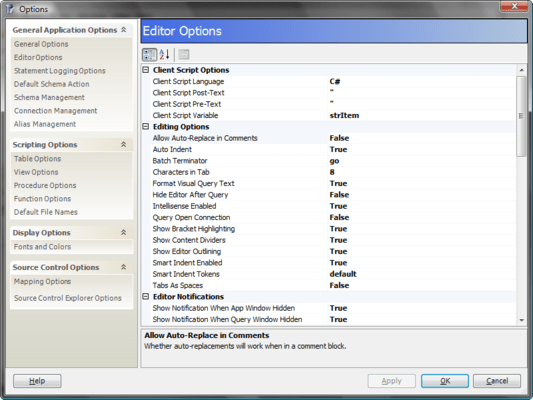Sort properties alphabetically
This screenshot has height=400, width=533.
coord(165,54)
